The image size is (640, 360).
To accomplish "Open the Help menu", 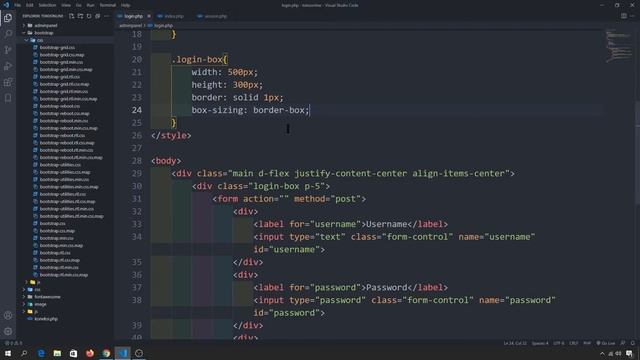I will (x=125, y=5).
